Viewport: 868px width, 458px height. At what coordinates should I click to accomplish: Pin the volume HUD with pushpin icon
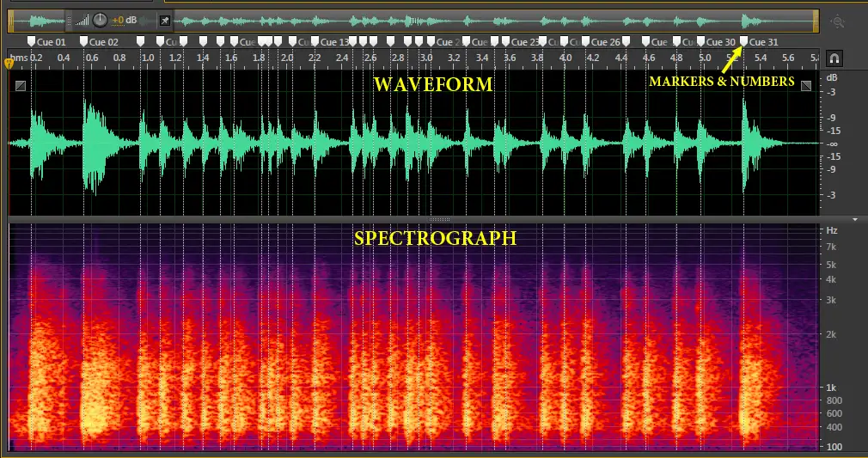tap(164, 21)
